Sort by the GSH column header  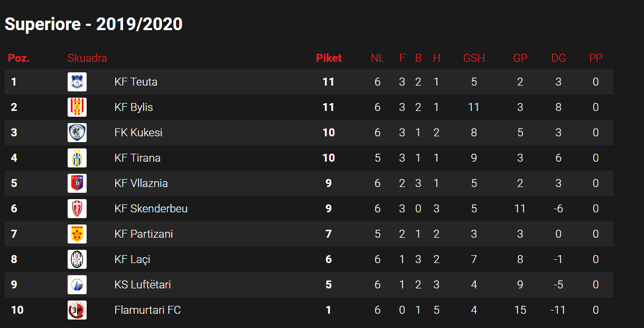[x=474, y=58]
